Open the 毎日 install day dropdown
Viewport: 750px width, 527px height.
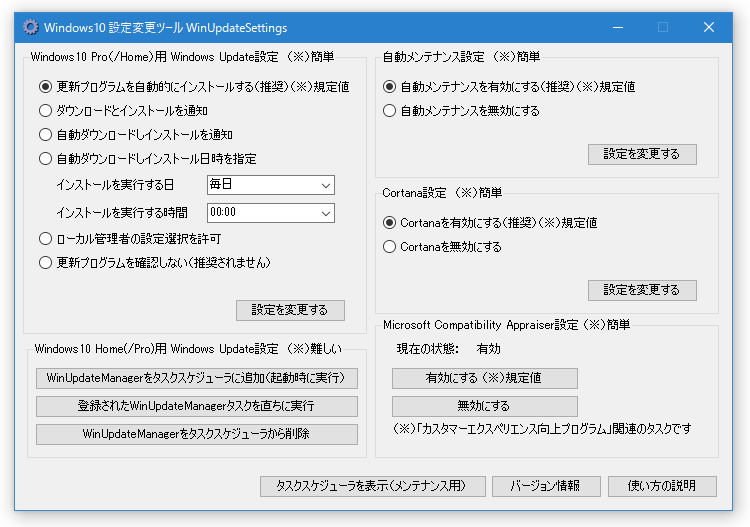271,185
